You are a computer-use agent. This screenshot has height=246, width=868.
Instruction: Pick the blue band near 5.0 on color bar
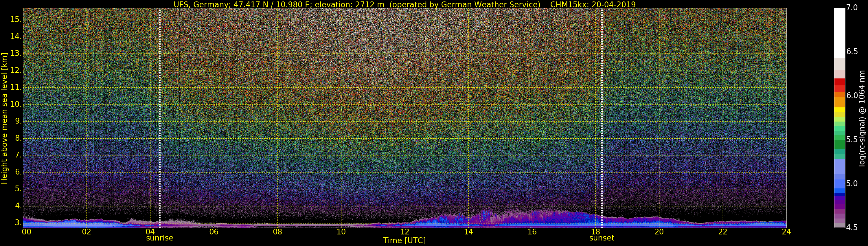click(839, 184)
